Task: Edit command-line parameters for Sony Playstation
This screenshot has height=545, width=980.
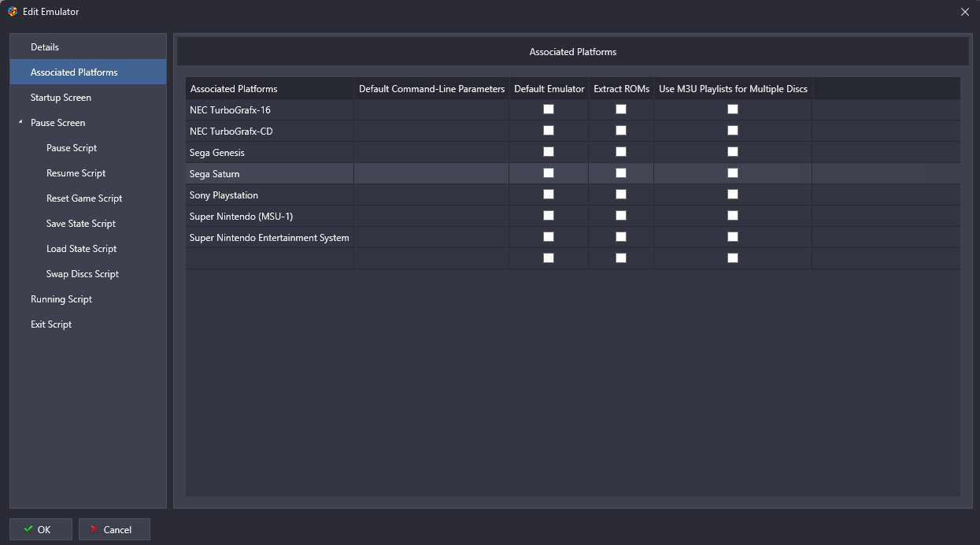Action: (431, 195)
